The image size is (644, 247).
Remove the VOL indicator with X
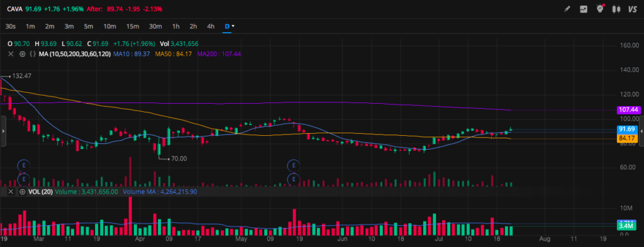[11, 192]
